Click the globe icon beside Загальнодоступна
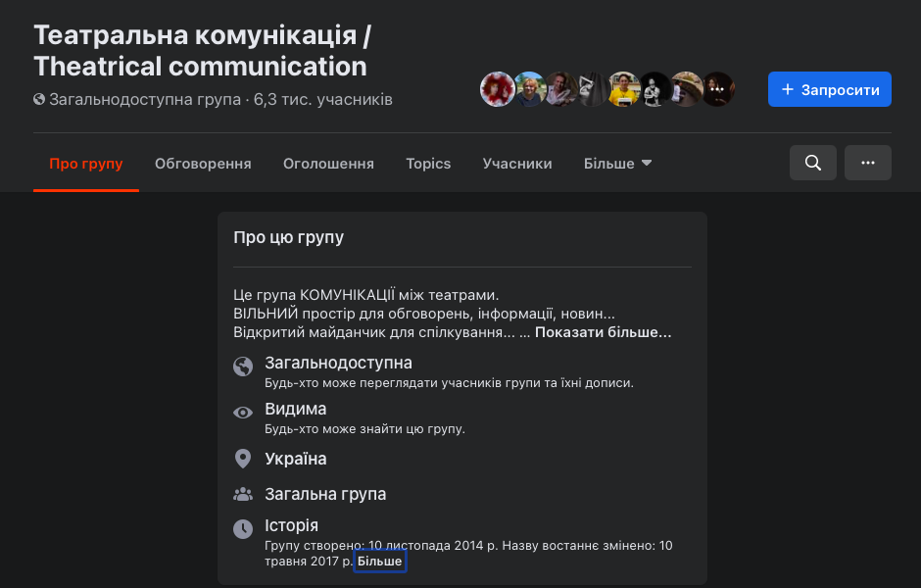 point(243,367)
